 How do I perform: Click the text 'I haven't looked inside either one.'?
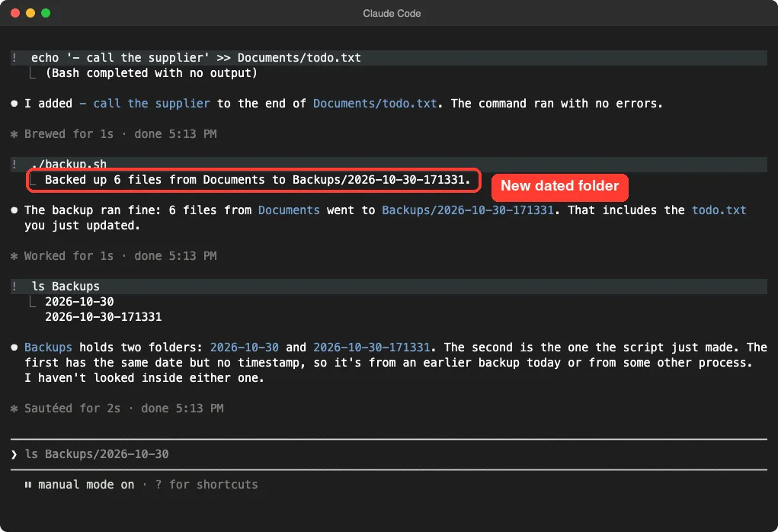tap(144, 378)
